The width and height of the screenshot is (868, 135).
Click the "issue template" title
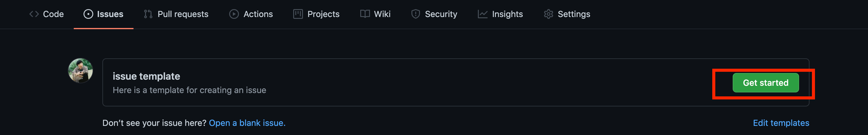(x=146, y=76)
